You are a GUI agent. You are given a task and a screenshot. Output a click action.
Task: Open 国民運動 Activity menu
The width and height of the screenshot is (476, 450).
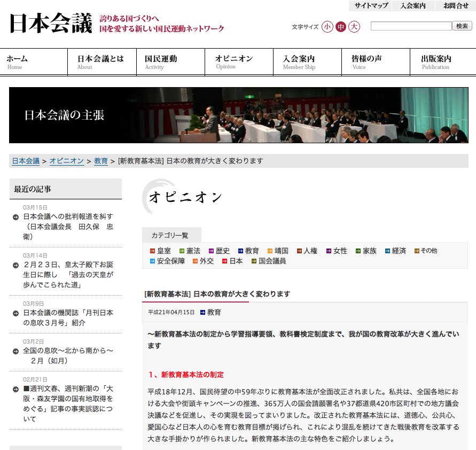170,62
